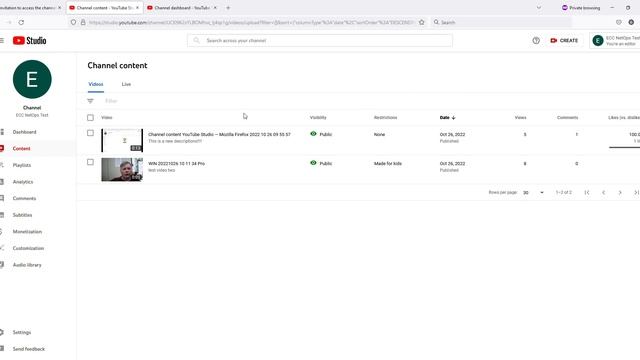Viewport: 640px width, 360px height.
Task: Toggle the select-all videos checkbox
Action: pyautogui.click(x=90, y=118)
